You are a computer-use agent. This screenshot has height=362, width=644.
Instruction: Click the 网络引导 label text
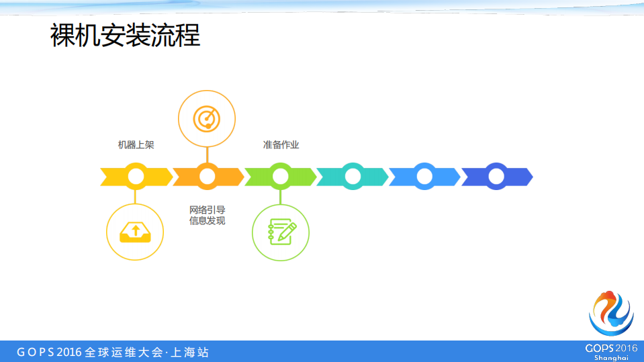(x=207, y=210)
